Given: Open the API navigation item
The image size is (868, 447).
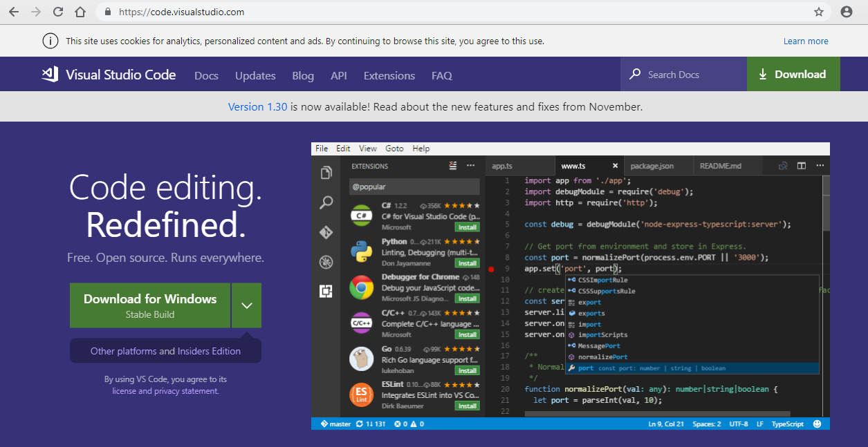Looking at the screenshot, I should pyautogui.click(x=339, y=75).
